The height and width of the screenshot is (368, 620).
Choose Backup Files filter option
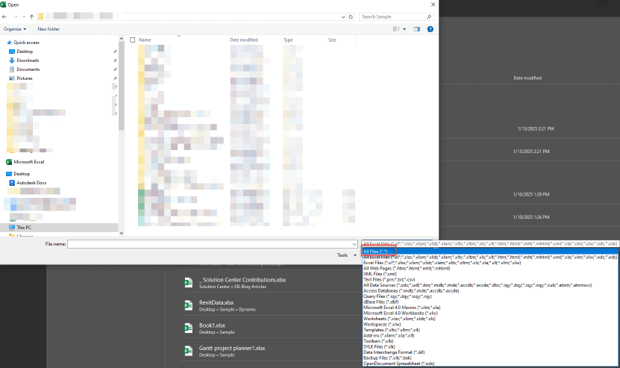(490, 358)
